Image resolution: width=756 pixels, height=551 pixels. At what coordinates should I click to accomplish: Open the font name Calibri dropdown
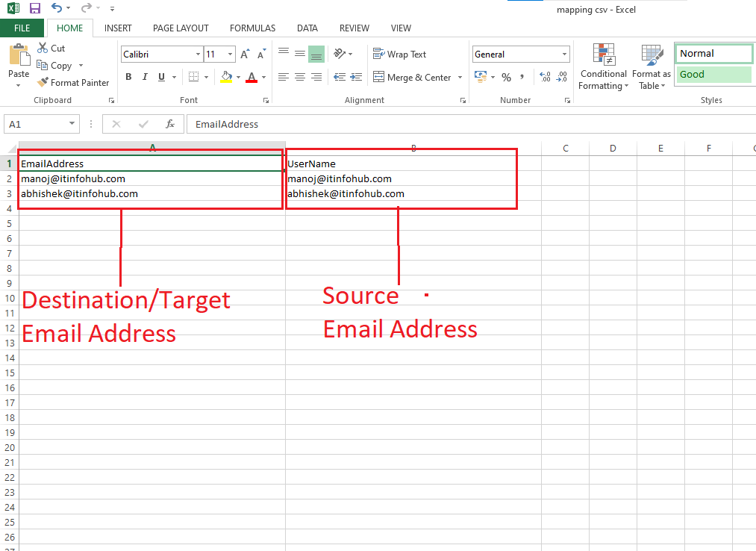pos(198,54)
